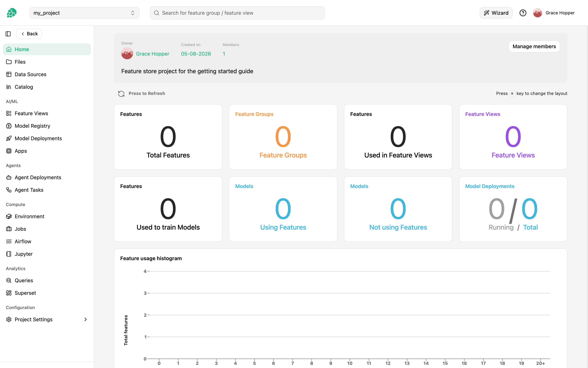
Task: Open Apps in sidebar
Action: [47, 151]
